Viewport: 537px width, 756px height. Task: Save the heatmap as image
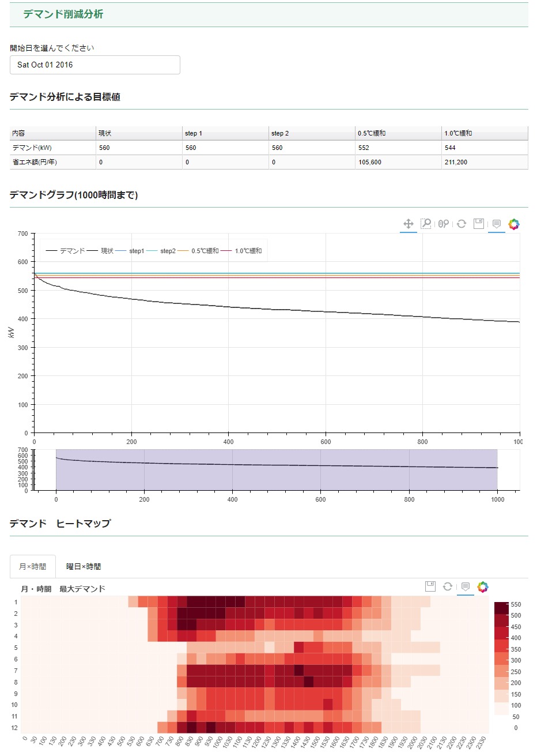(x=430, y=586)
